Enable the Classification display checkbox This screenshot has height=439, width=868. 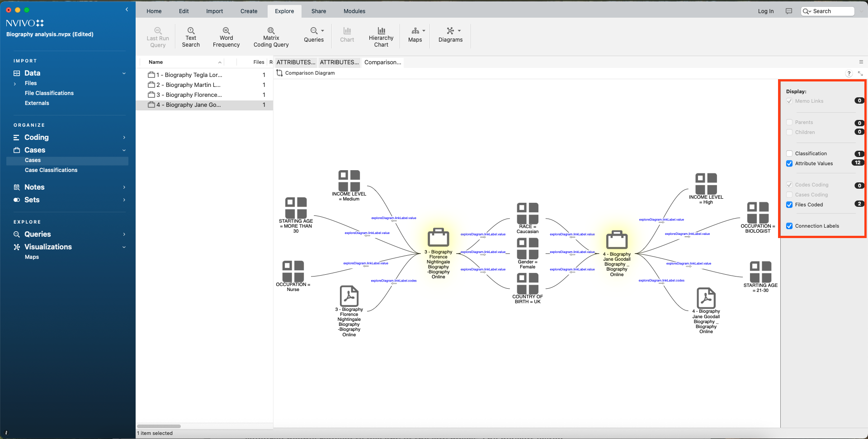[789, 154]
